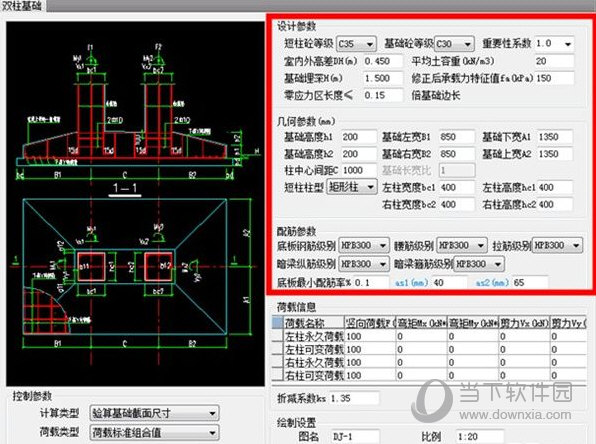Open the 暗梁纵筋级别 HPB300 dropdown
The height and width of the screenshot is (444, 596).
pyautogui.click(x=364, y=263)
